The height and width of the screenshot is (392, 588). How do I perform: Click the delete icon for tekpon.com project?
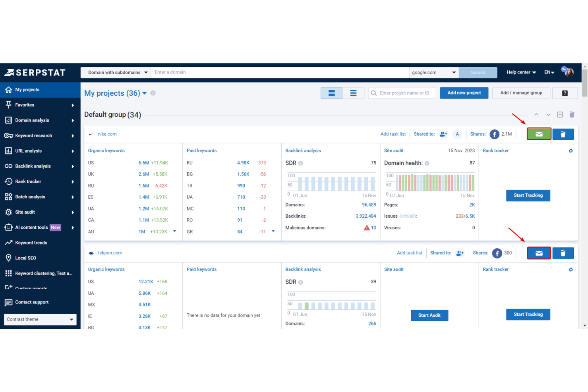563,253
